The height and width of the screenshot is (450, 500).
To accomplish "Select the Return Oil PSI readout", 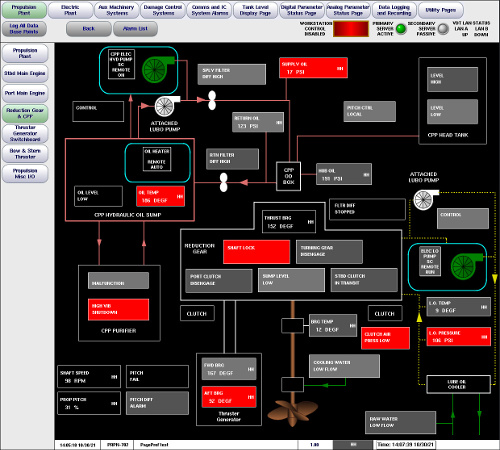I will pyautogui.click(x=258, y=122).
